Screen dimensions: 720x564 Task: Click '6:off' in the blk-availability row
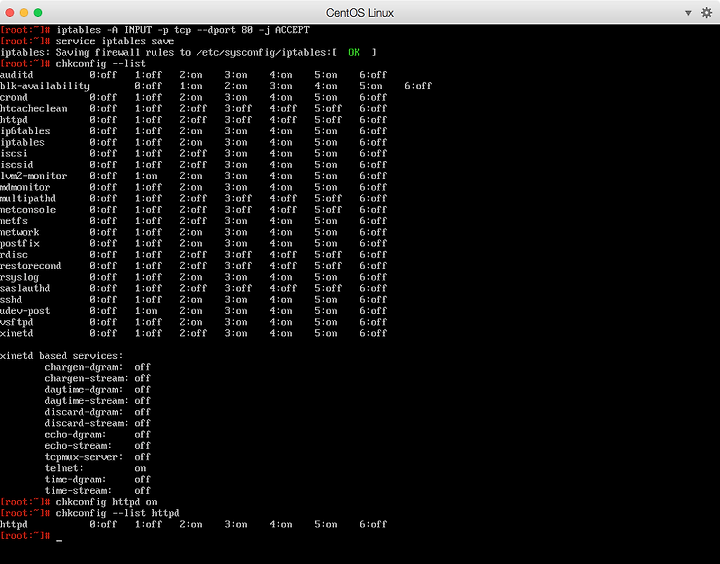click(x=418, y=86)
